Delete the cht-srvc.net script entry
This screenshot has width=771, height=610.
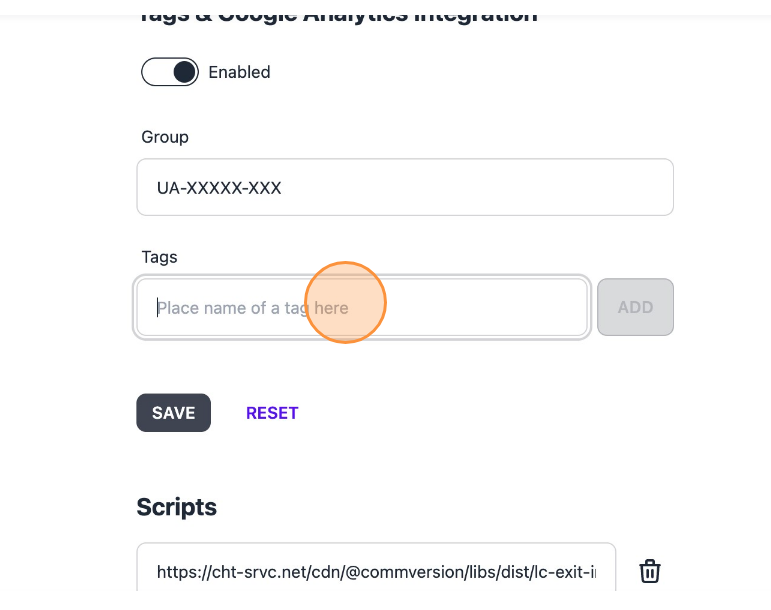(x=650, y=571)
